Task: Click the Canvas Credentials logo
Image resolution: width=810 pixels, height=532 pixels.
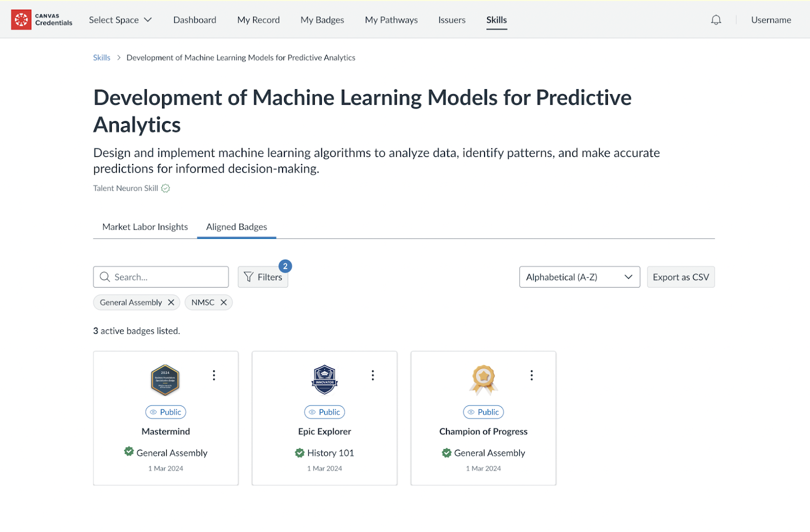Action: pyautogui.click(x=42, y=20)
